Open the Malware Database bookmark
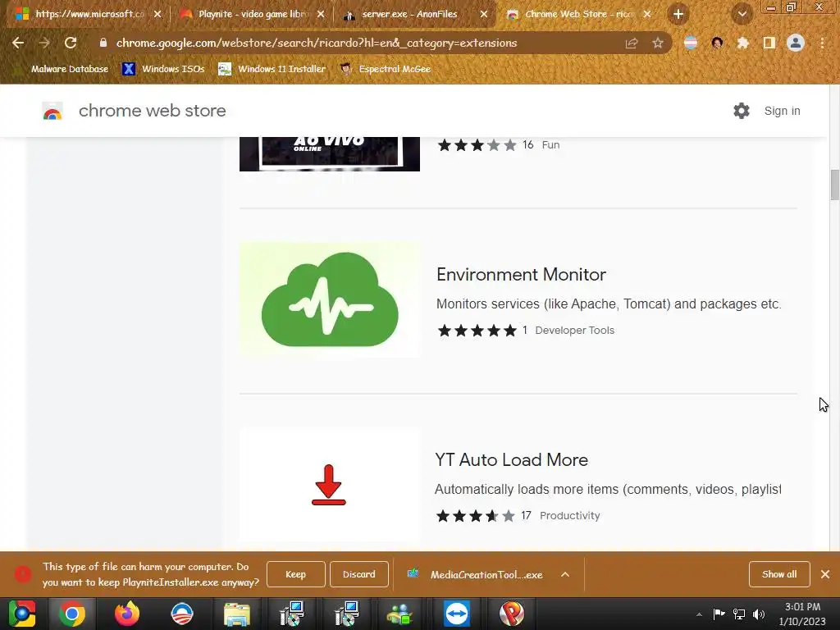The height and width of the screenshot is (630, 840). [x=62, y=69]
